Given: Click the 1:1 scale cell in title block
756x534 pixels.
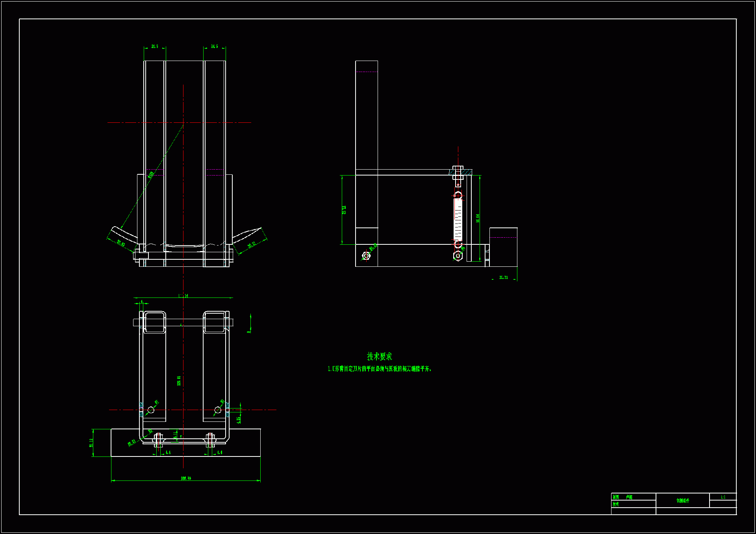Looking at the screenshot, I should click(723, 497).
